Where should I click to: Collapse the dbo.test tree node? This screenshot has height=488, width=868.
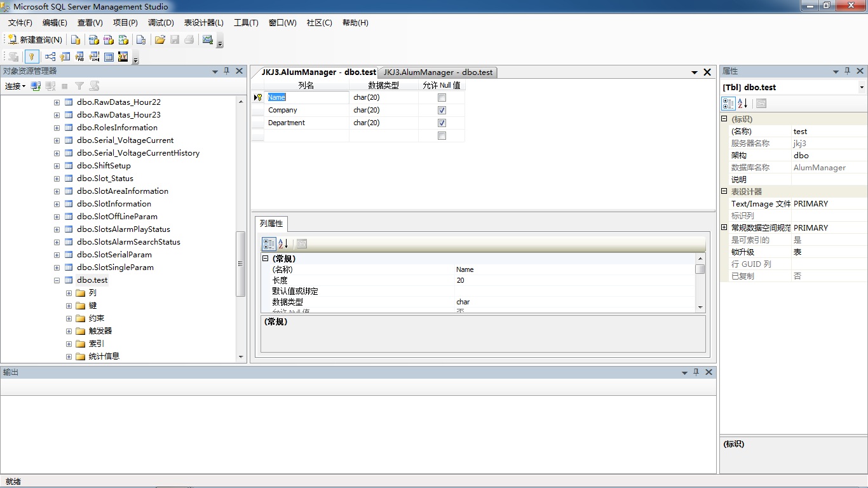point(57,280)
